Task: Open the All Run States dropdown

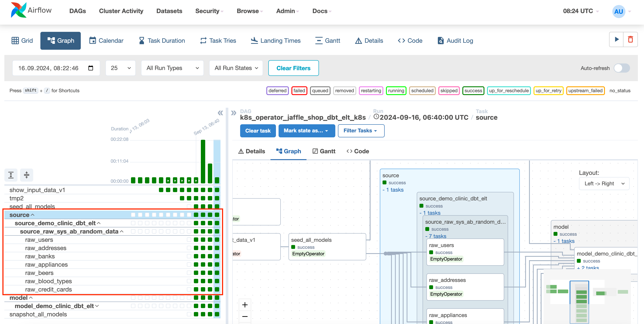Action: point(236,68)
